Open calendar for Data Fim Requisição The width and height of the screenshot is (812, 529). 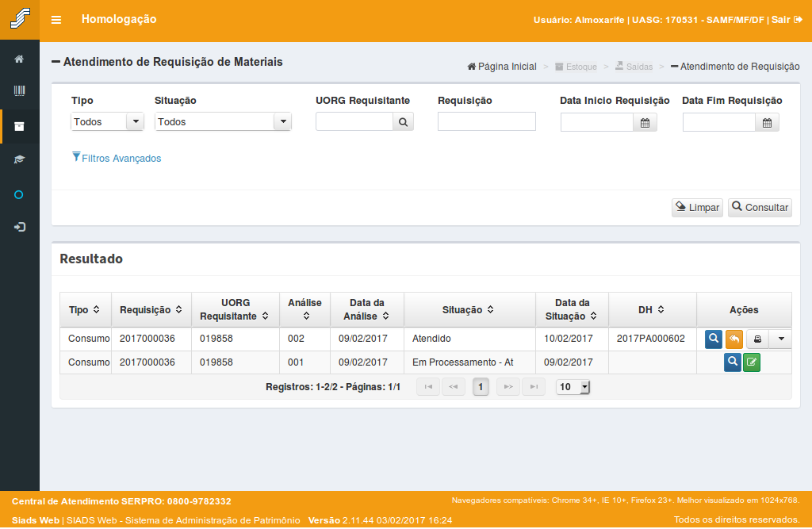(767, 123)
